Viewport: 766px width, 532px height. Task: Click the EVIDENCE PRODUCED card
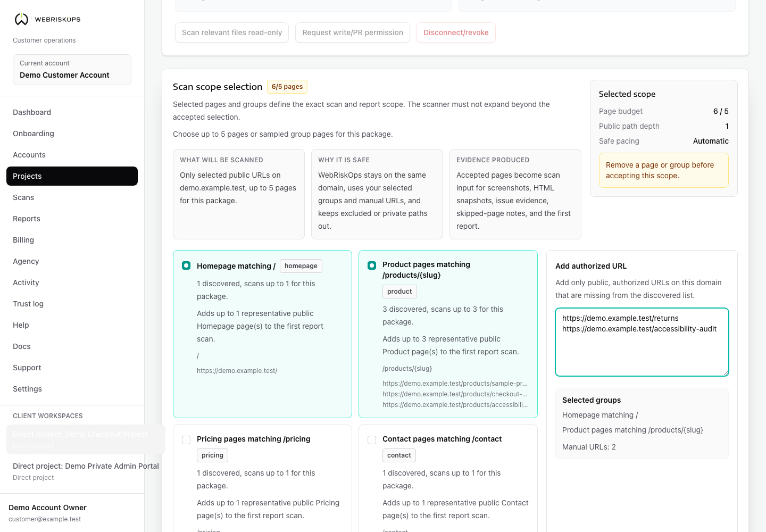tap(515, 194)
